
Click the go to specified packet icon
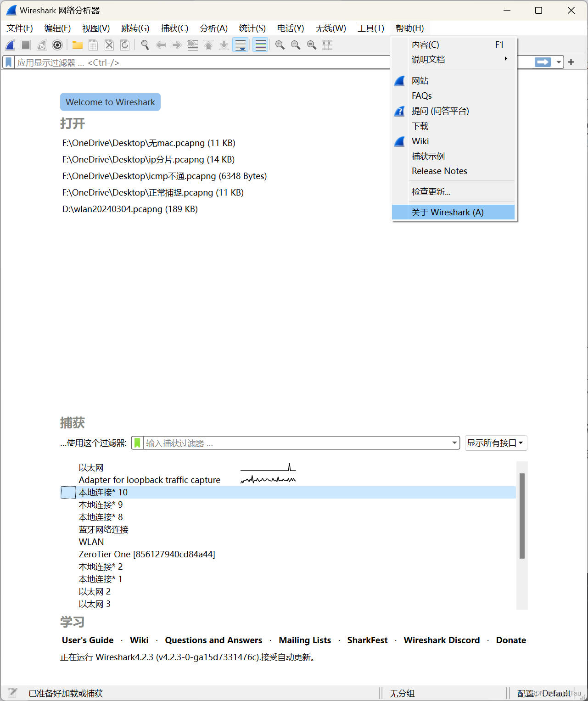click(x=192, y=45)
